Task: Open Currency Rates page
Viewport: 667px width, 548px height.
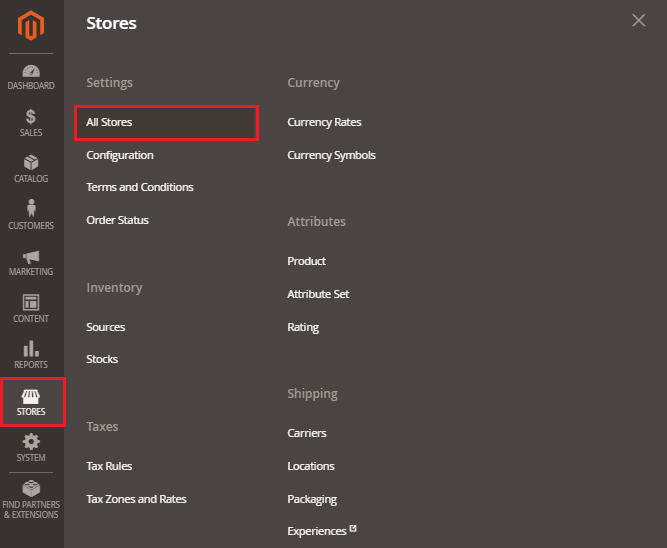Action: [x=324, y=122]
